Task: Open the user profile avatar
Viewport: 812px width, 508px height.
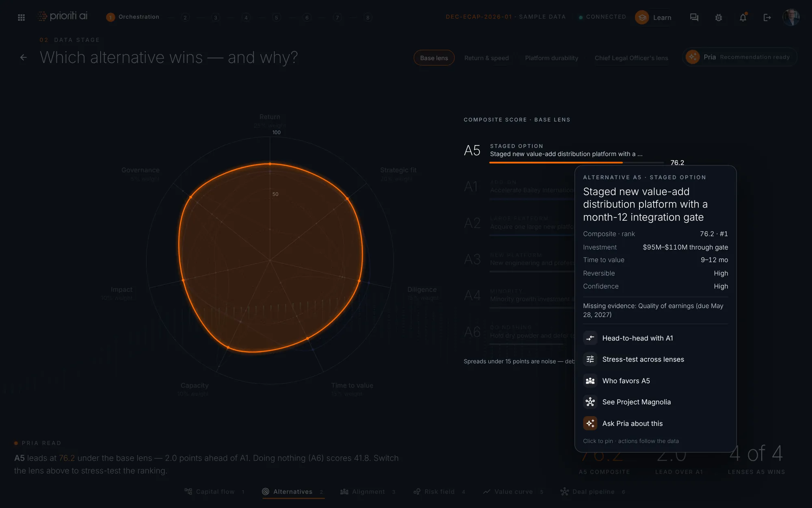Action: pos(791,17)
